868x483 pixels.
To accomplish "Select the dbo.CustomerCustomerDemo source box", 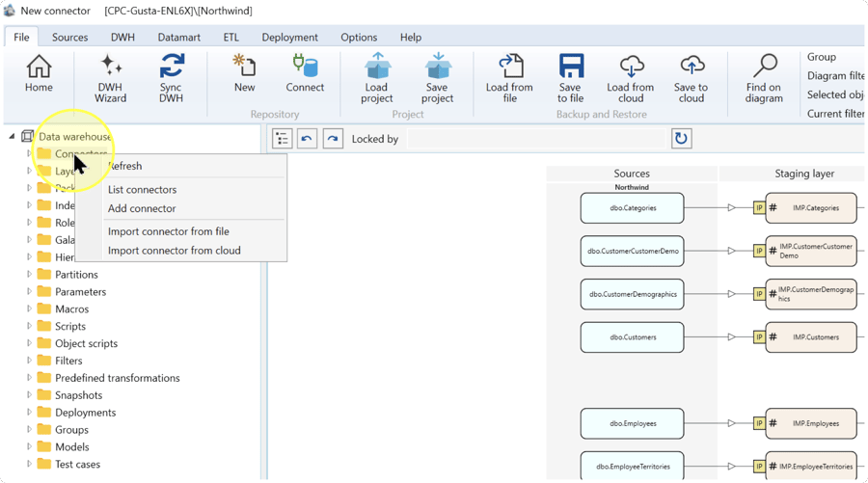I will (632, 252).
